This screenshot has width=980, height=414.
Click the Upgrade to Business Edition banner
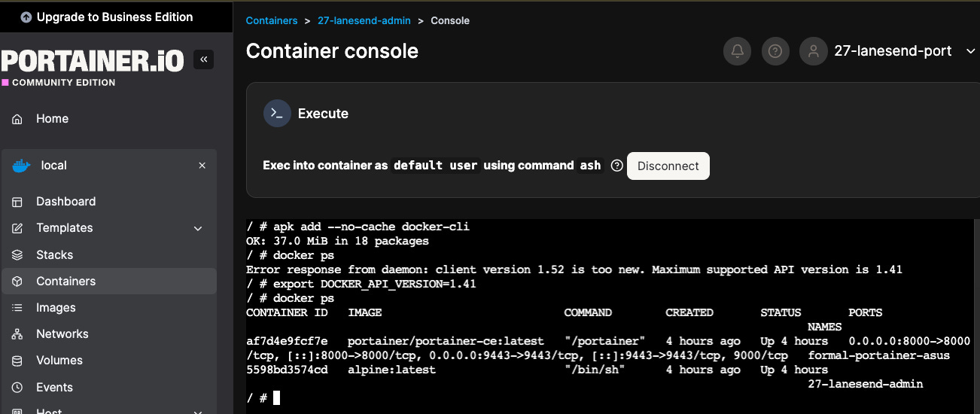(x=116, y=17)
